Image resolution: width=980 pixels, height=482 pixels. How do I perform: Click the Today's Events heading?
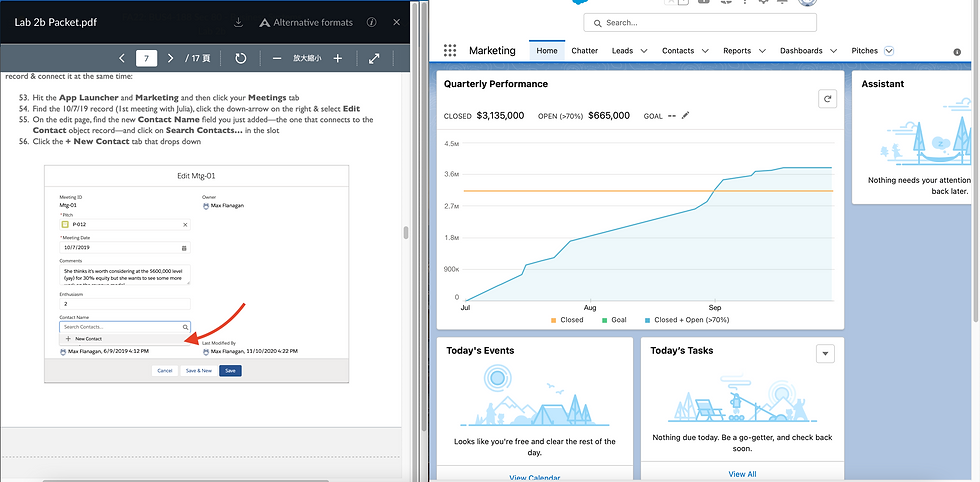coord(481,351)
